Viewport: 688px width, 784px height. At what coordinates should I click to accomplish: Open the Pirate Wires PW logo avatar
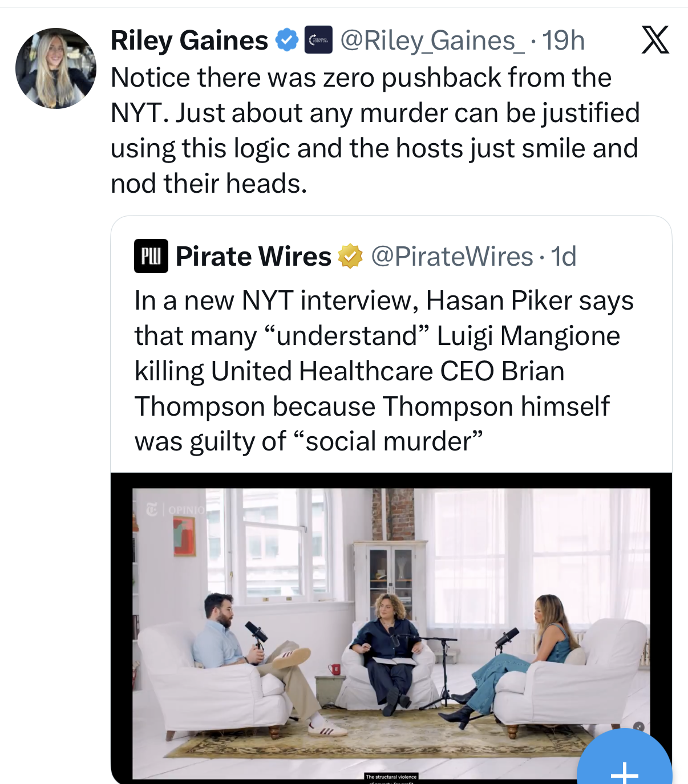(151, 256)
